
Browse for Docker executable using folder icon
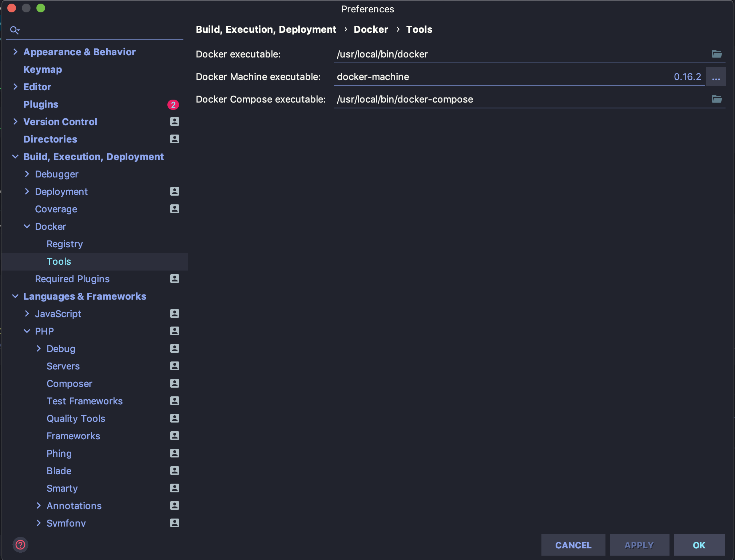(x=716, y=54)
